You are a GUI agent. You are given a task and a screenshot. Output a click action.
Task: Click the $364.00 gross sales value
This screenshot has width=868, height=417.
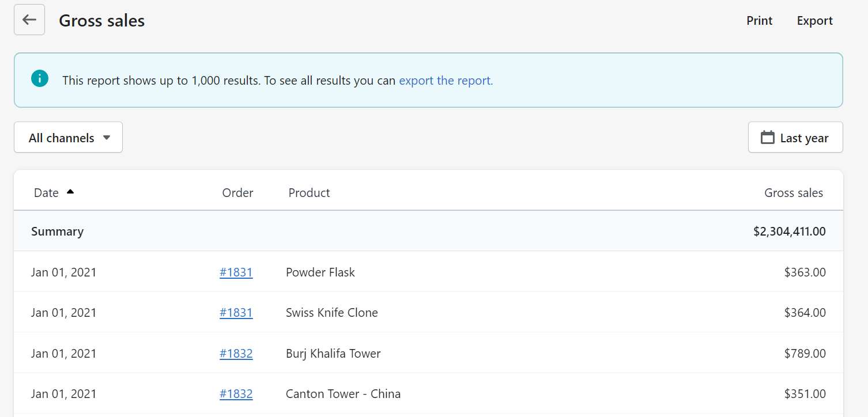tap(805, 313)
